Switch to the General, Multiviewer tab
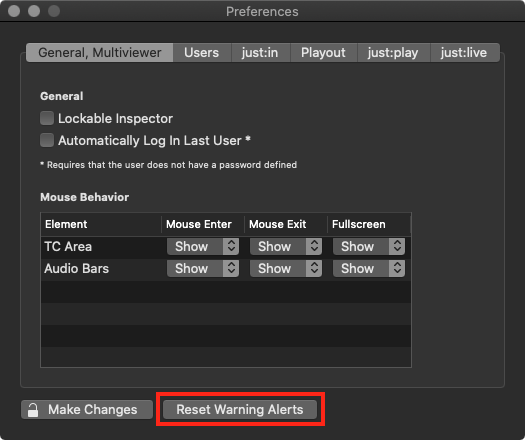The height and width of the screenshot is (440, 525). tap(99, 53)
